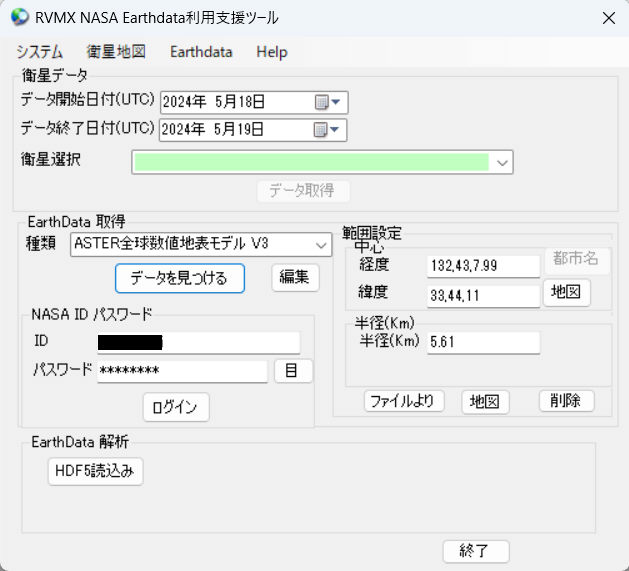The image size is (629, 571).
Task: Toggle password visibility with 目 button
Action: tap(293, 371)
